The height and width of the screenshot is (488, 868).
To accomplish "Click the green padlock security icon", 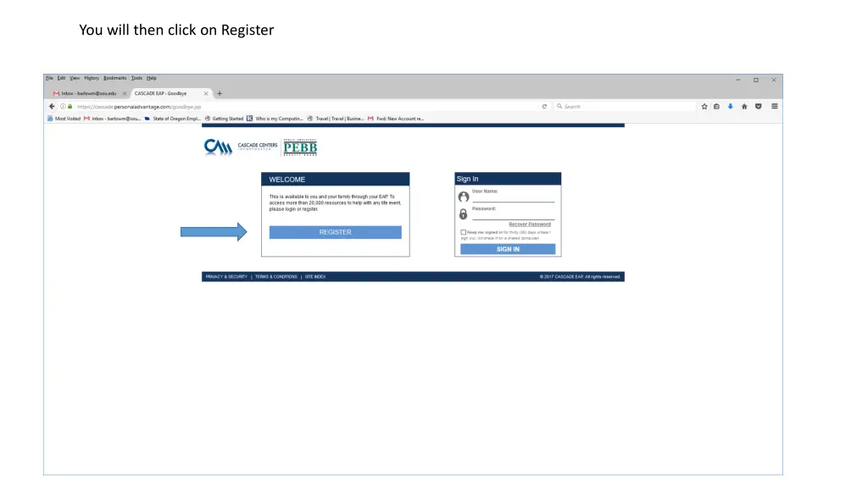I will (x=70, y=106).
